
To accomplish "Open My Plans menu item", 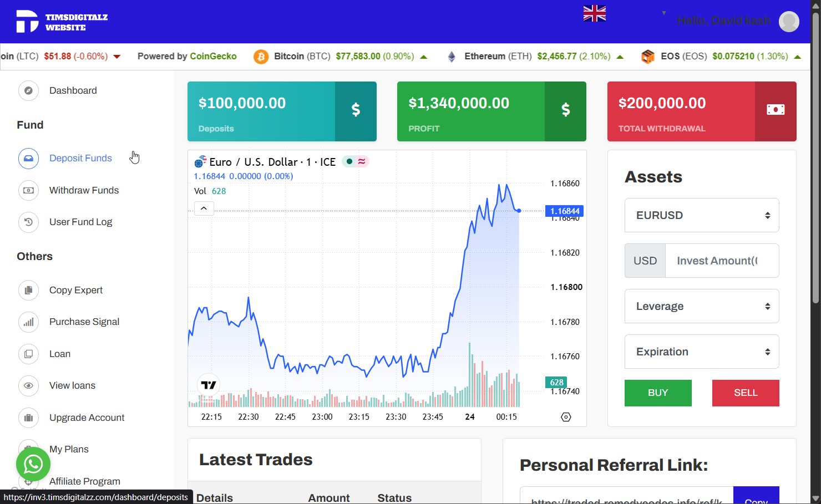I will coord(69,449).
